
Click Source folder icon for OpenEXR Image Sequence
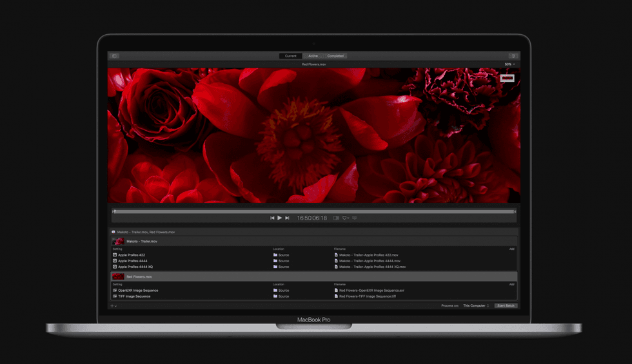[x=275, y=291]
